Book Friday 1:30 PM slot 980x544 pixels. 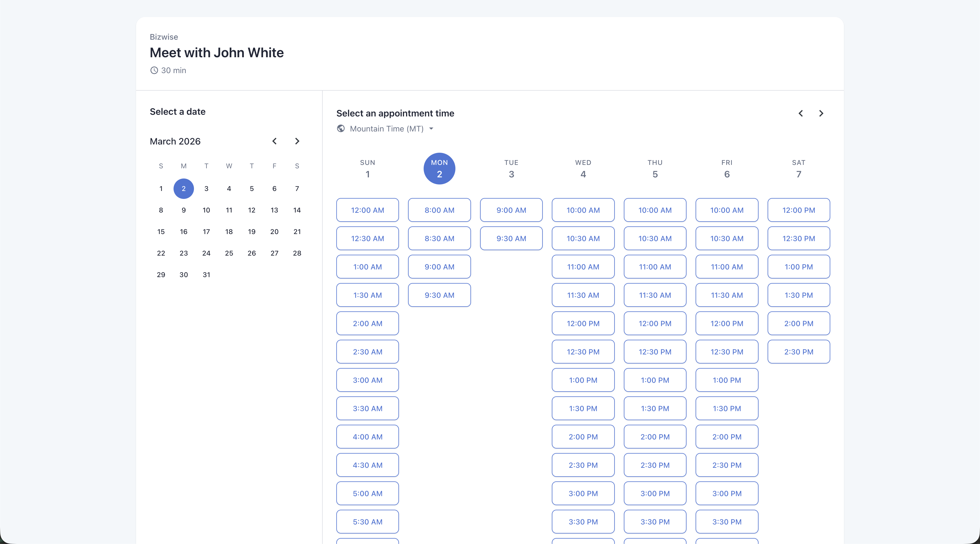(x=727, y=409)
